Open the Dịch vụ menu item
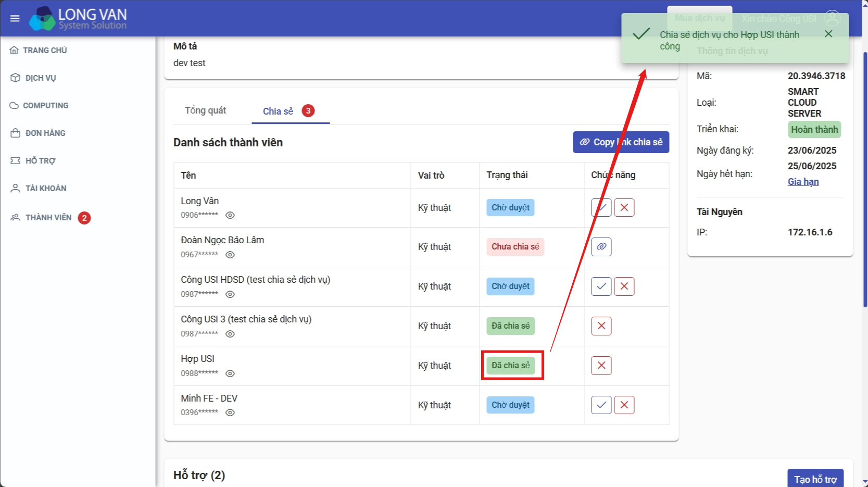Screen dimensions: 868x487 (x=33, y=78)
